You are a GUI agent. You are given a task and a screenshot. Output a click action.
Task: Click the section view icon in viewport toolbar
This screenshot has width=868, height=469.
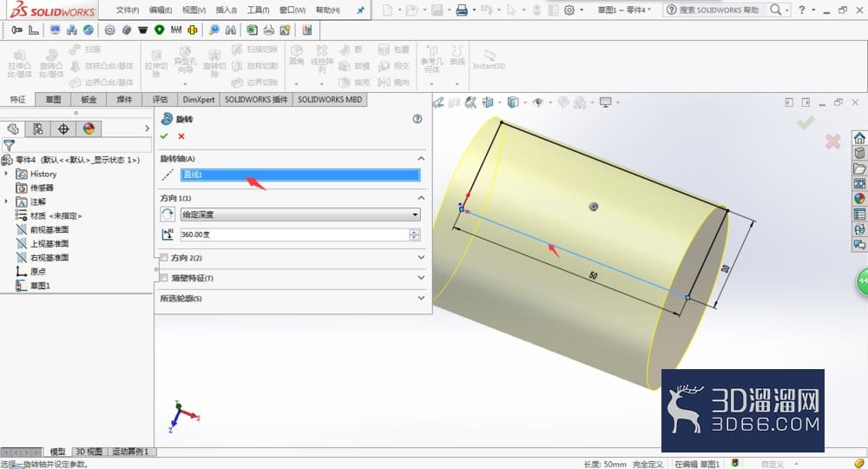click(x=488, y=102)
